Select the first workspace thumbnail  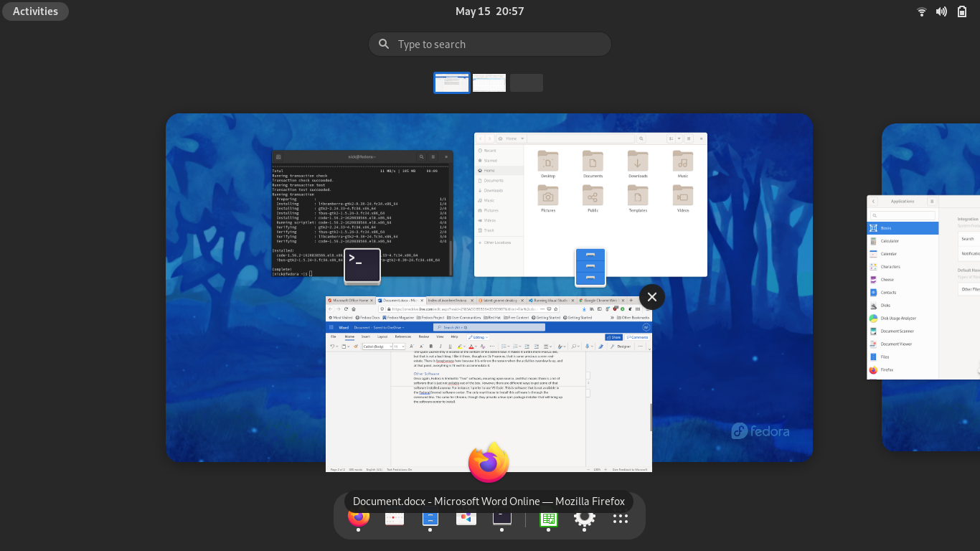coord(452,83)
